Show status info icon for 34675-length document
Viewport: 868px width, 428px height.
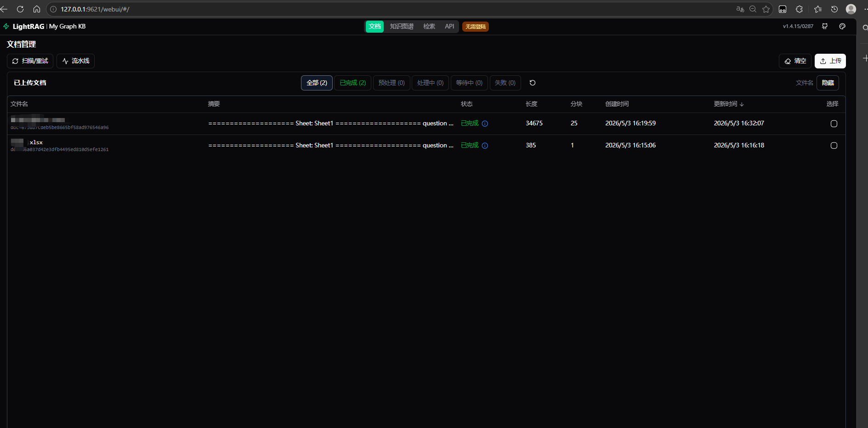tap(485, 124)
